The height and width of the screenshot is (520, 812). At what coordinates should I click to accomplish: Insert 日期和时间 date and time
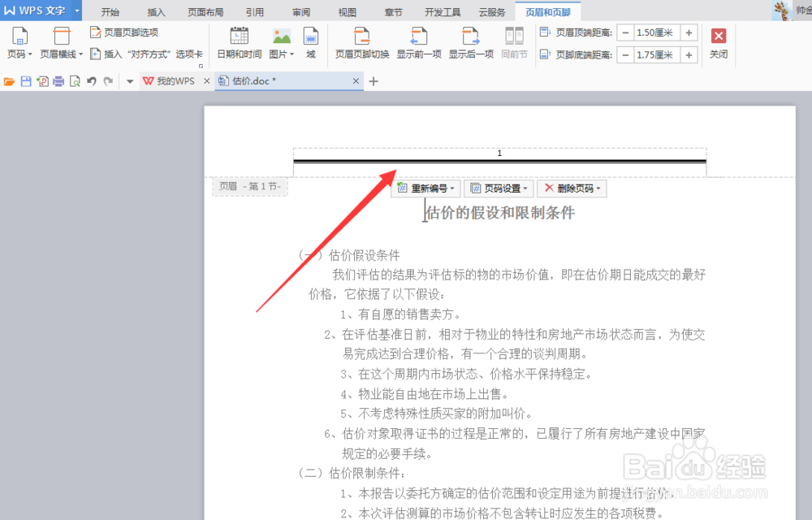(240, 43)
